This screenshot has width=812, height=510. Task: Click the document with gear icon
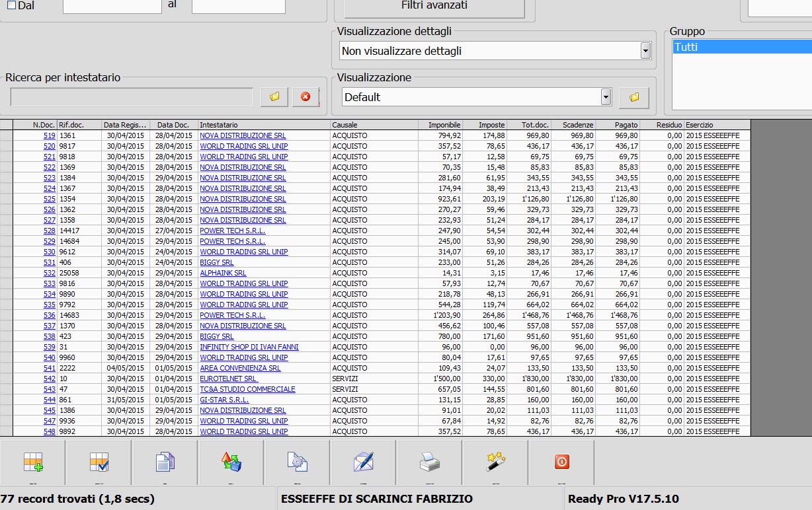[x=298, y=462]
